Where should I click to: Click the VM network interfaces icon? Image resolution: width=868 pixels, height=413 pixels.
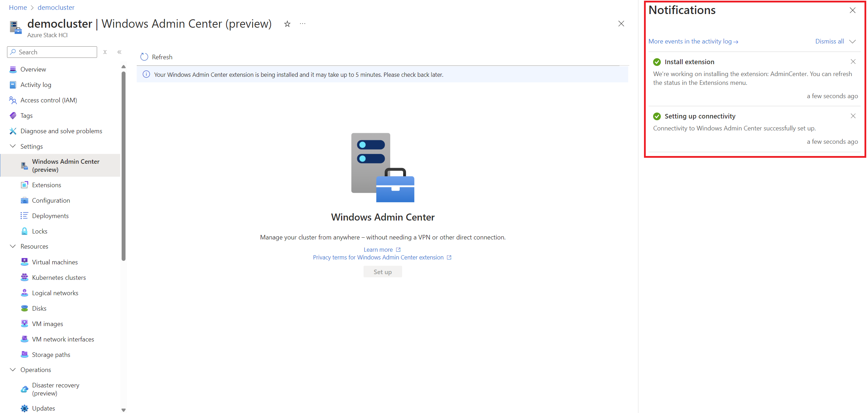point(25,339)
